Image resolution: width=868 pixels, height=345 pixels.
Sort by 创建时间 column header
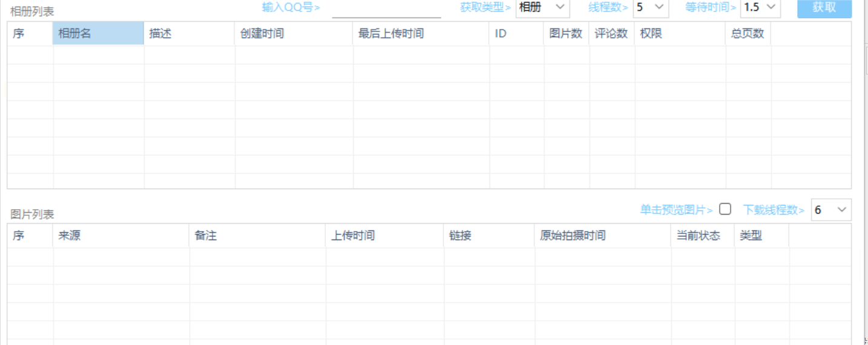pos(293,34)
